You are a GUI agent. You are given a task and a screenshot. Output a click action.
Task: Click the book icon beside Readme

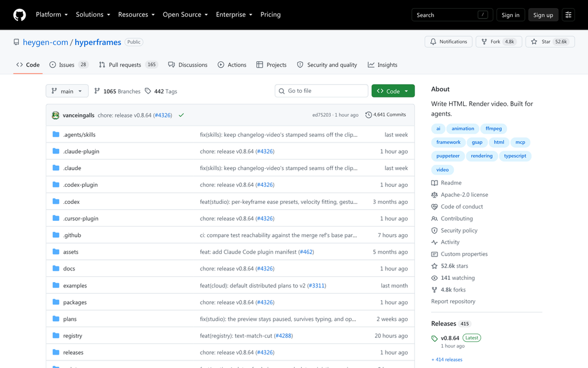[x=434, y=183]
